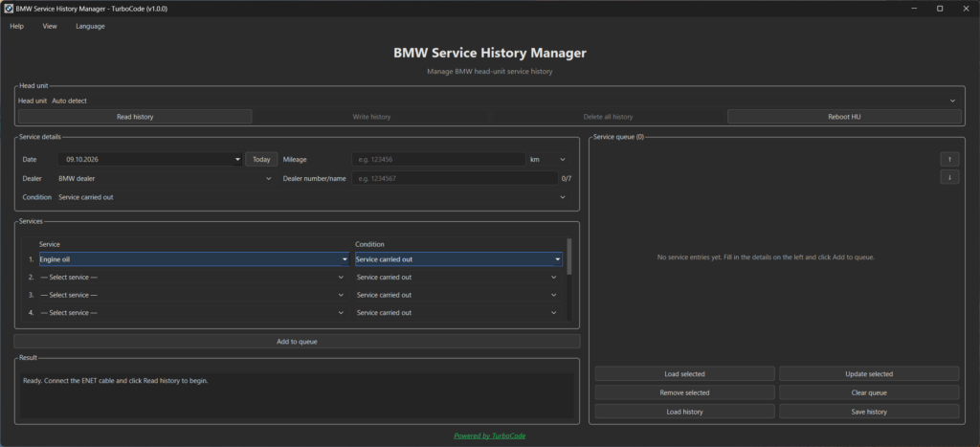Open row 2 Select service dropdown
Screen dimensions: 980x447
point(192,277)
